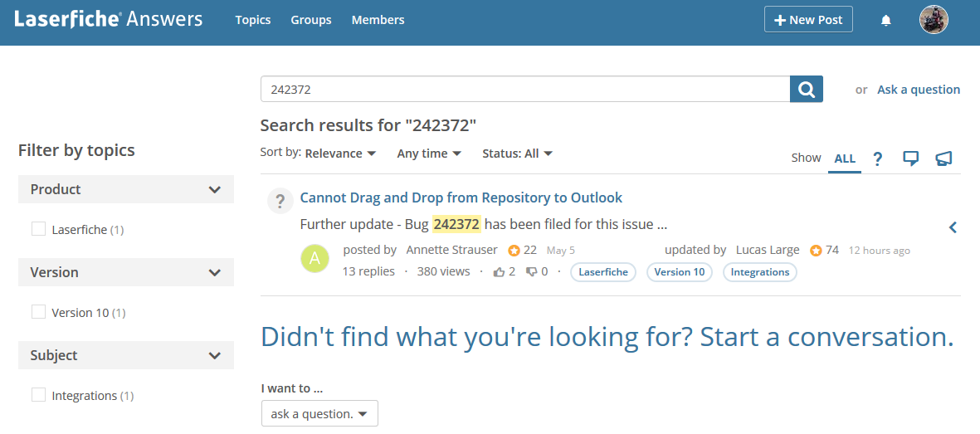
Task: Show only discussions with speech bubble filter
Action: [x=910, y=158]
